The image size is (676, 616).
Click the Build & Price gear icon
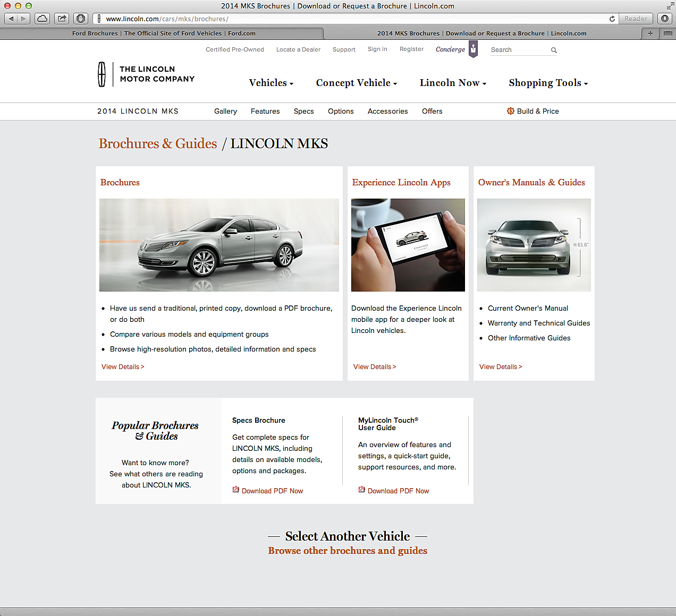click(510, 111)
